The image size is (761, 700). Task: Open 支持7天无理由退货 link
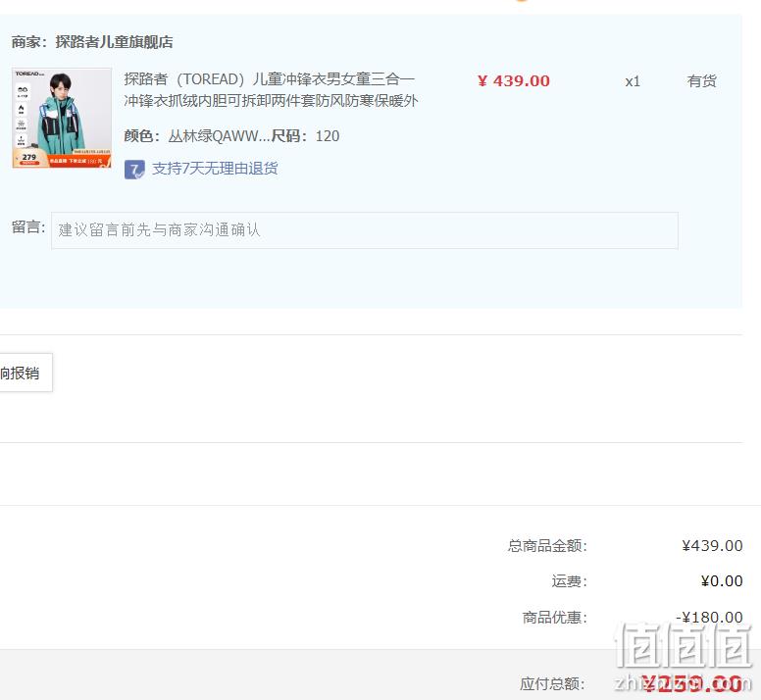click(x=215, y=169)
